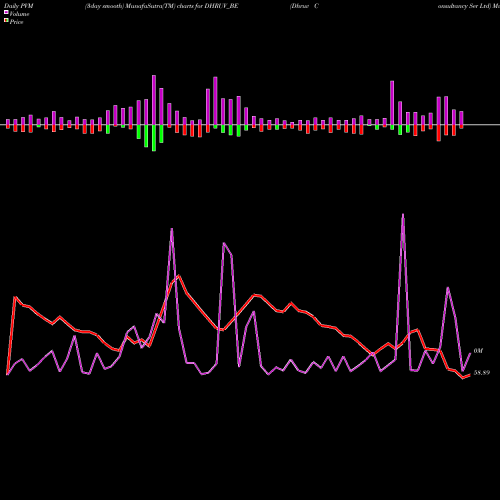500x500 pixels.
Task: Click the Price legend color swatch
Action: 6,21
